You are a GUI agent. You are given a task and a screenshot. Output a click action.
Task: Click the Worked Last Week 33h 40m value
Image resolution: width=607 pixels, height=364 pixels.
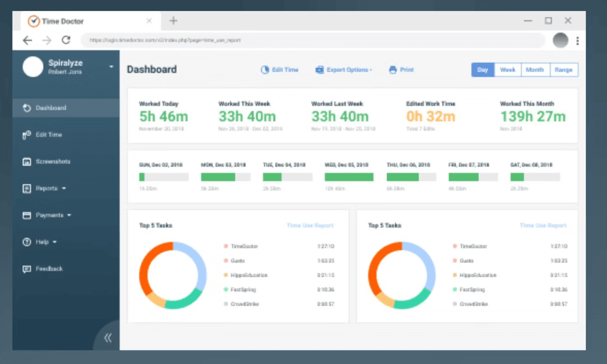[341, 116]
